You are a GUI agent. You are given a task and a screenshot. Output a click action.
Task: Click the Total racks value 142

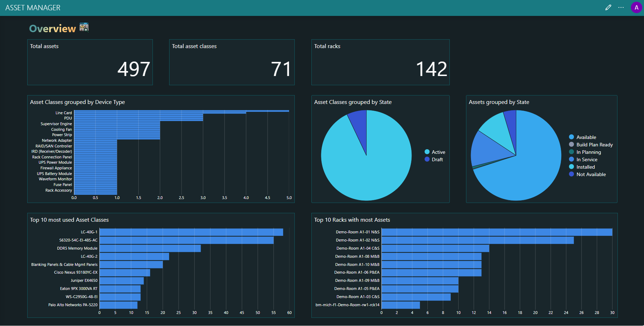(x=431, y=69)
